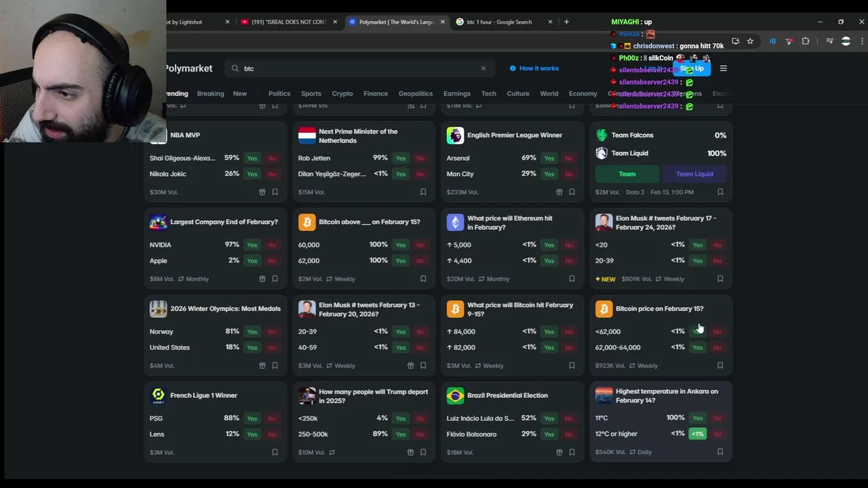Open the Finance category

click(x=376, y=94)
